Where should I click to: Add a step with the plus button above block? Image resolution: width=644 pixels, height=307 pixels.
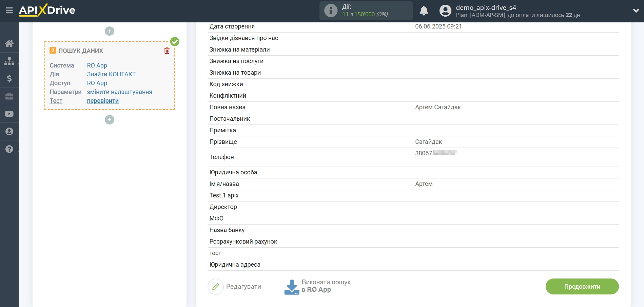(109, 31)
